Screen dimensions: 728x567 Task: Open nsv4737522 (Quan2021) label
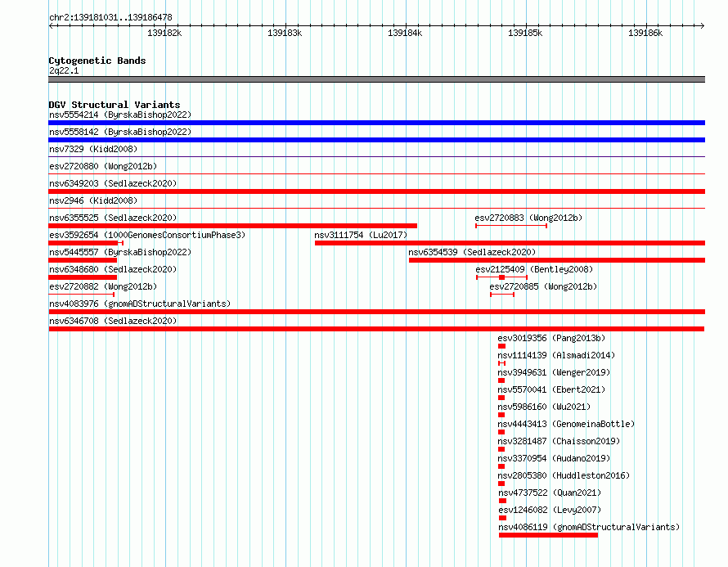pyautogui.click(x=550, y=493)
